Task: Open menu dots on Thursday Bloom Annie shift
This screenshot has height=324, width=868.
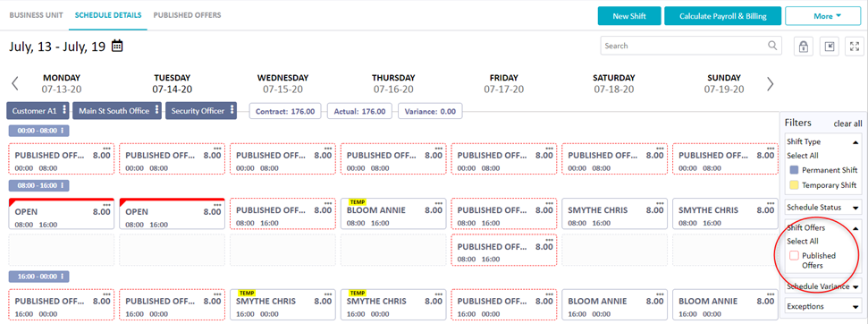Action: tap(439, 203)
